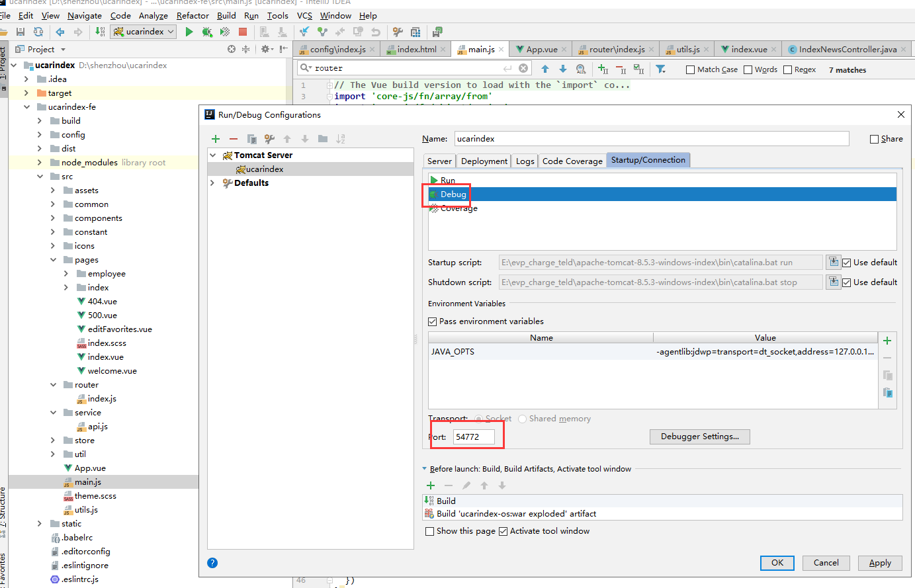915x588 pixels.
Task: Click the Port field showing 54772
Action: coord(474,437)
